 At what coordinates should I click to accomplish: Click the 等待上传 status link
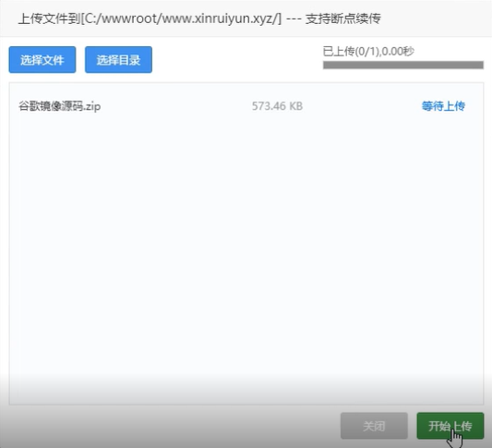click(443, 106)
